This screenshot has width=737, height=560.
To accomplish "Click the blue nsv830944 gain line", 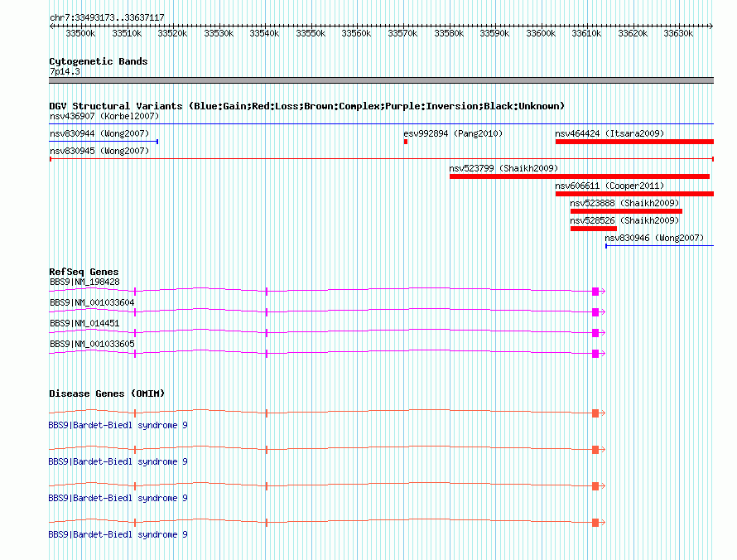I will pyautogui.click(x=104, y=141).
